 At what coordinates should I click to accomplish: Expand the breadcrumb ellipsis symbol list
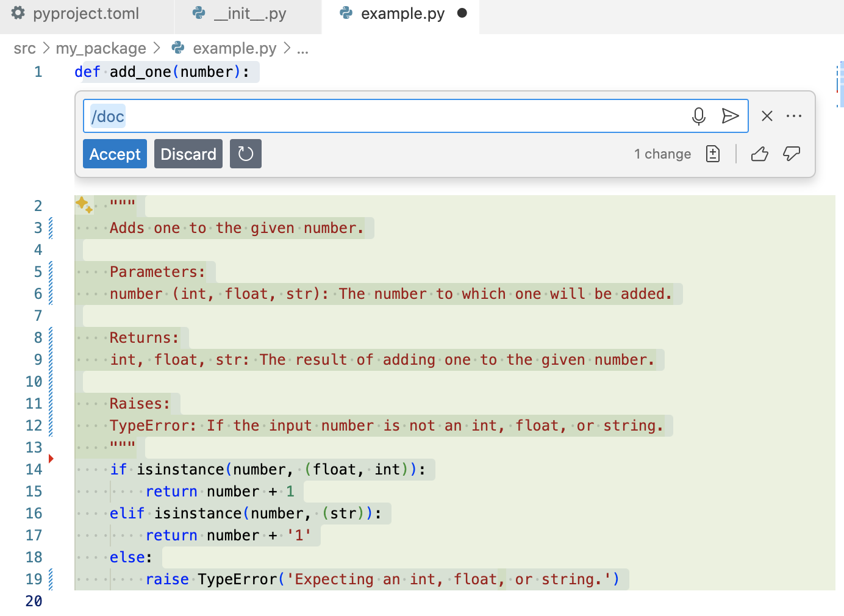(x=302, y=48)
